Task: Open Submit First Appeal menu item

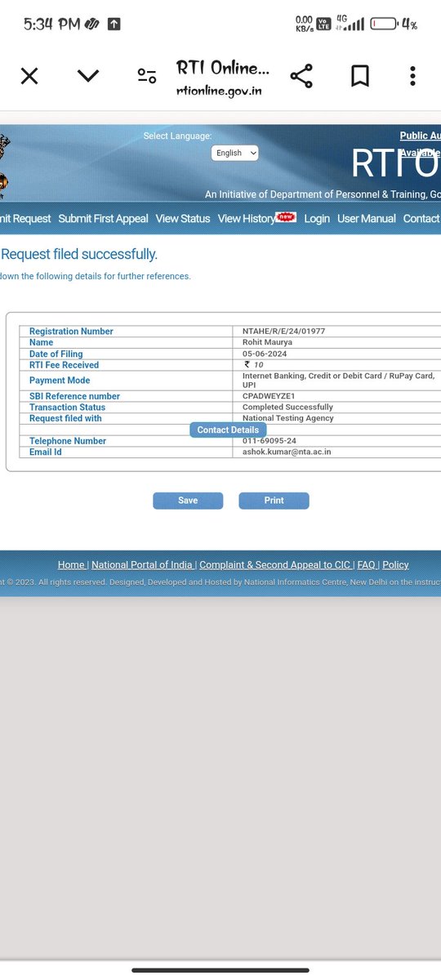Action: click(x=104, y=219)
